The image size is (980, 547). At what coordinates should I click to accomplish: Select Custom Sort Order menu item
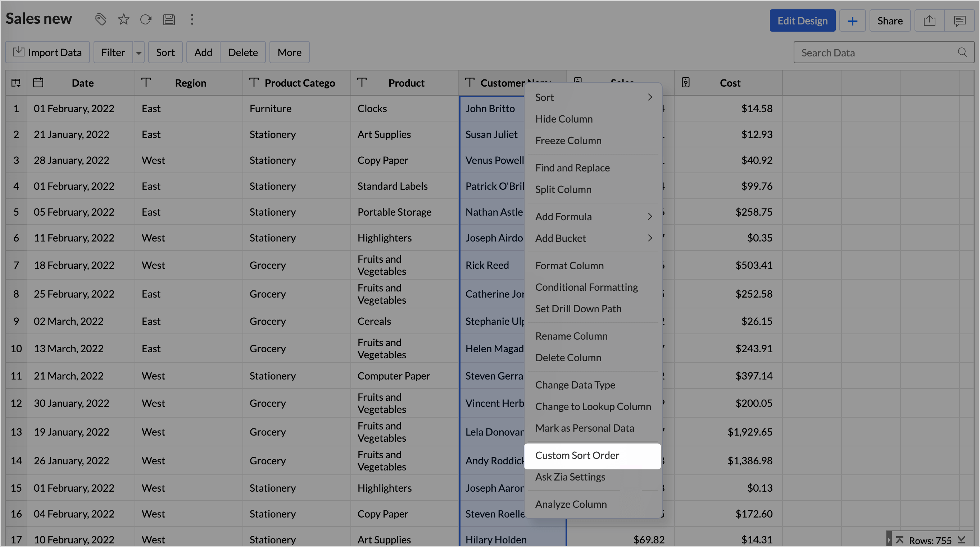(577, 455)
